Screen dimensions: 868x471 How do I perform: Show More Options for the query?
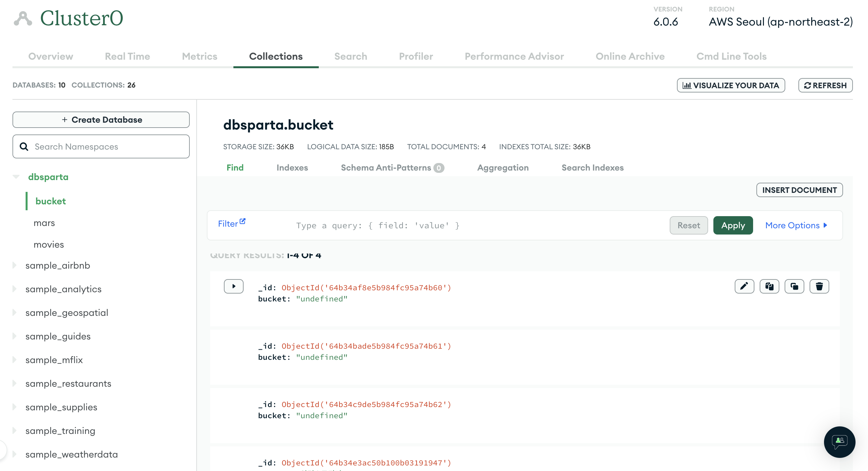point(796,225)
